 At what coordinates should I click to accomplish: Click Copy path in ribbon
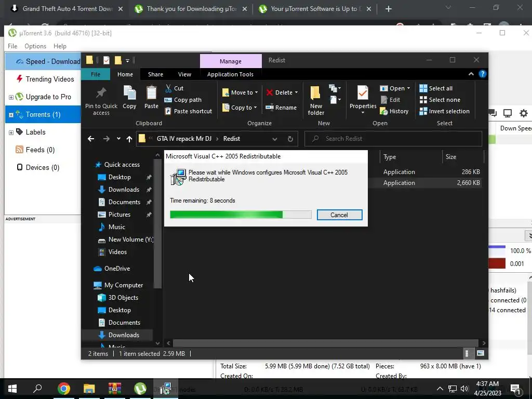point(183,100)
